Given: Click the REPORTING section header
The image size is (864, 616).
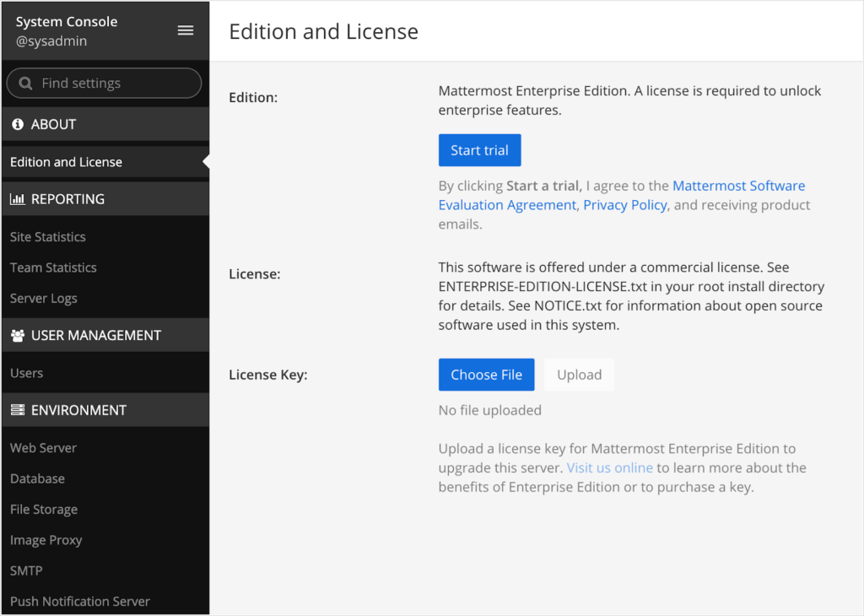Looking at the screenshot, I should 105,199.
